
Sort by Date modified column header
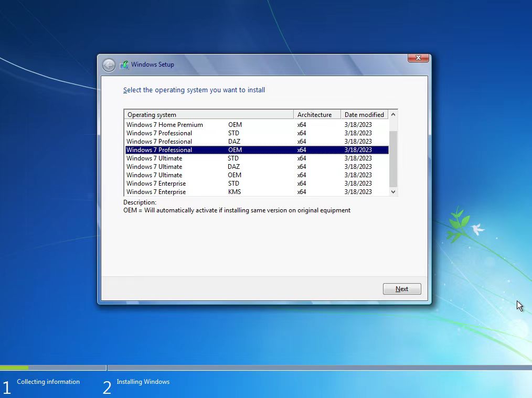[365, 115]
